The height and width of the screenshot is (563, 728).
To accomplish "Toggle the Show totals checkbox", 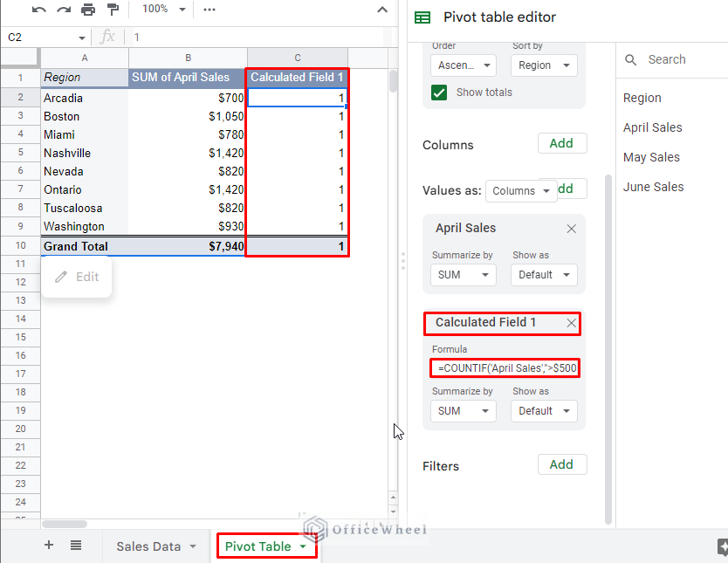I will pyautogui.click(x=439, y=93).
